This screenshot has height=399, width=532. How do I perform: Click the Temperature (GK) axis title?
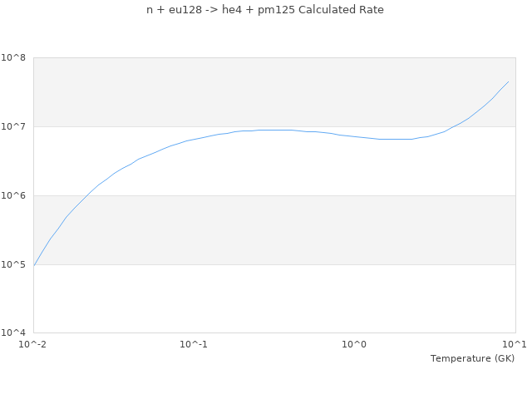pos(472,358)
